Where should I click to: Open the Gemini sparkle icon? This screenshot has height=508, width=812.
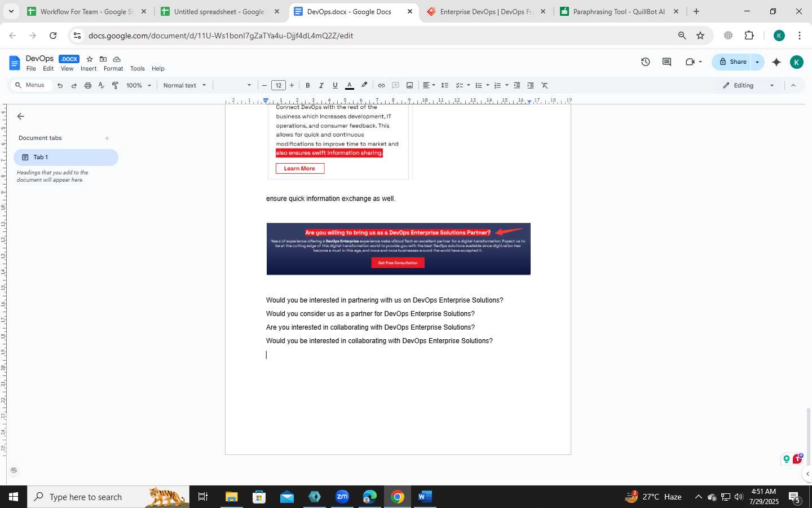pos(776,62)
